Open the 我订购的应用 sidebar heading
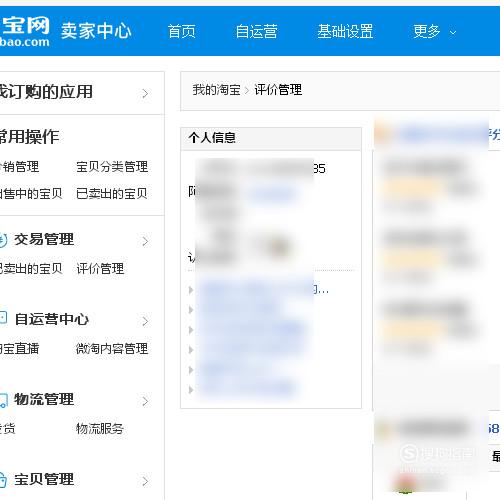The width and height of the screenshot is (500, 500). pos(46,92)
